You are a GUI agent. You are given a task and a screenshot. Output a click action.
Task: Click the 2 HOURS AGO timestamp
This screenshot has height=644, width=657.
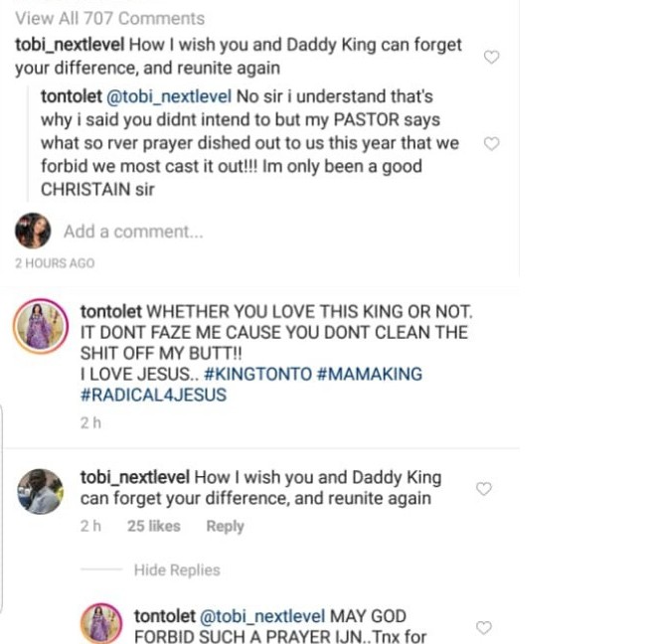coord(55,263)
